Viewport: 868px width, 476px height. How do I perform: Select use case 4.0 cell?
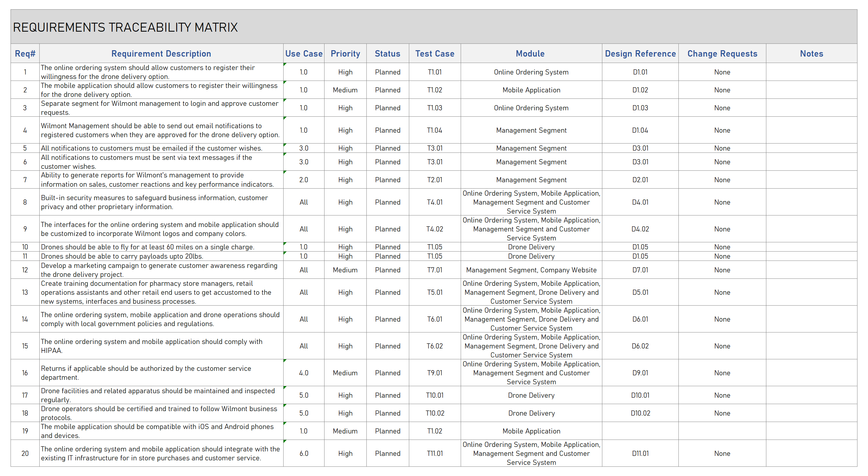(304, 373)
